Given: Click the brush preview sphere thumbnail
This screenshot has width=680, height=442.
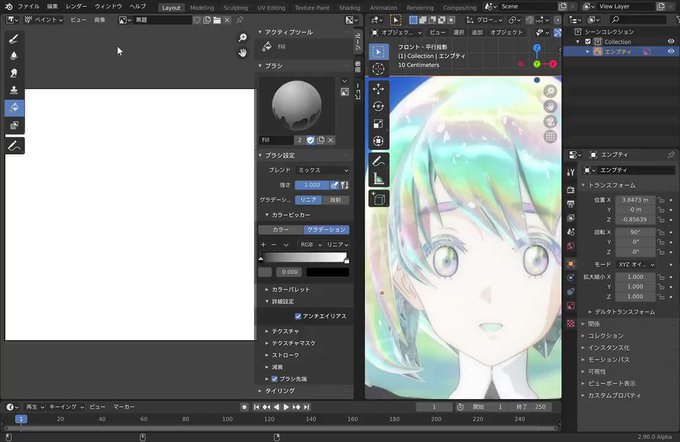Looking at the screenshot, I should pos(297,105).
